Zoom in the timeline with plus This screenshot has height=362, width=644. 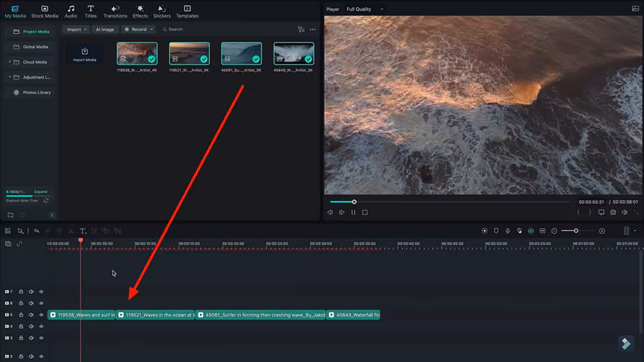click(x=602, y=231)
